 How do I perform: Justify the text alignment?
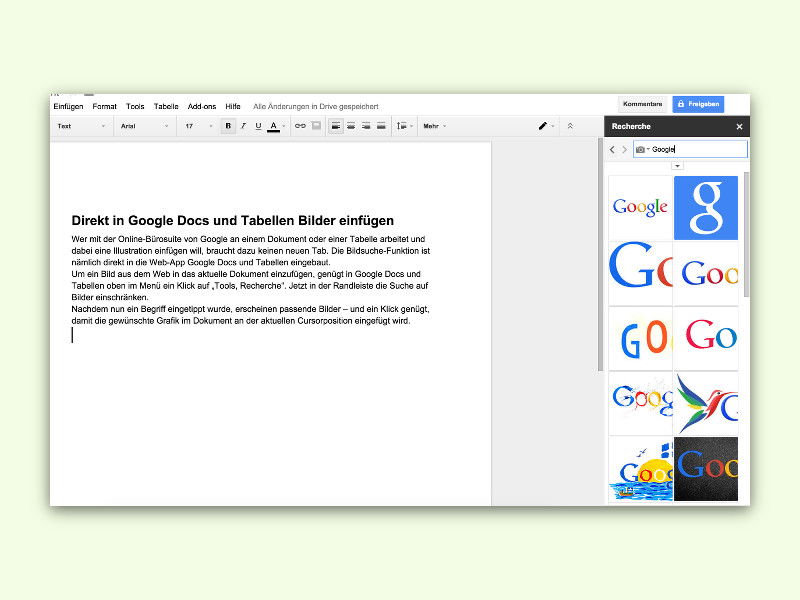click(381, 126)
